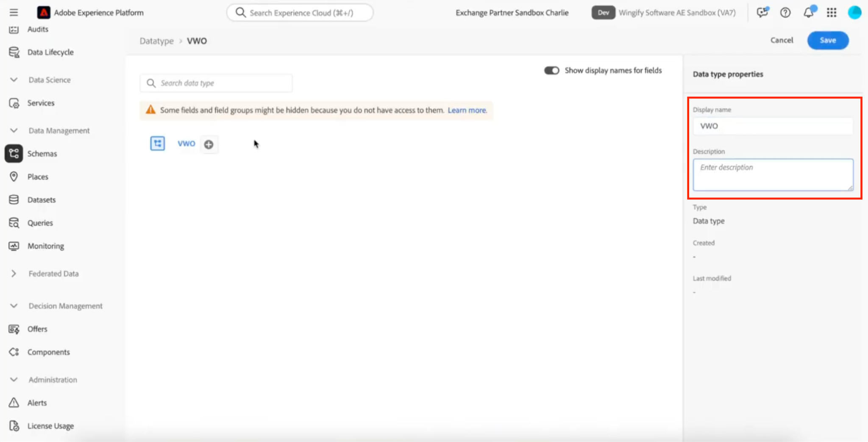Open the help question mark icon
Screen dimensions: 868x442
click(785, 13)
